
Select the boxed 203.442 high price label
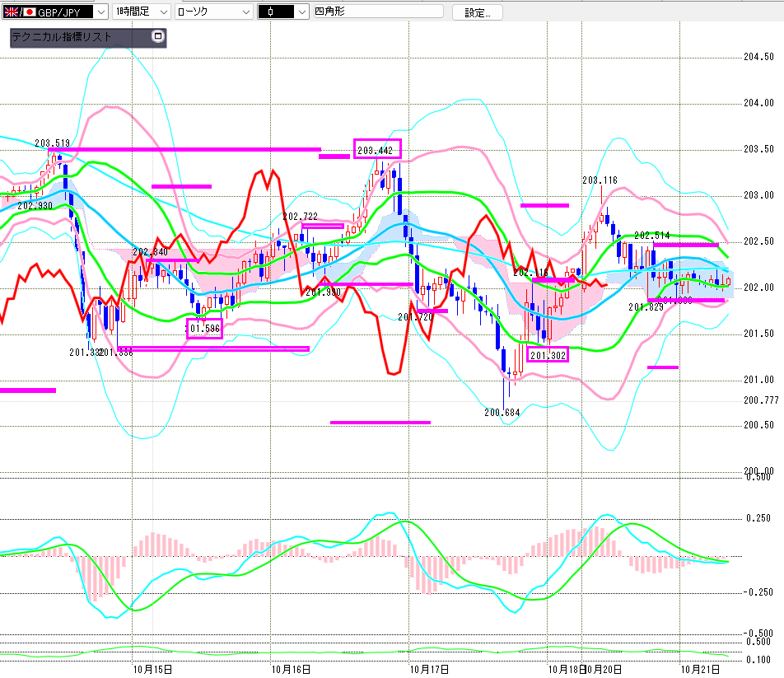377,149
